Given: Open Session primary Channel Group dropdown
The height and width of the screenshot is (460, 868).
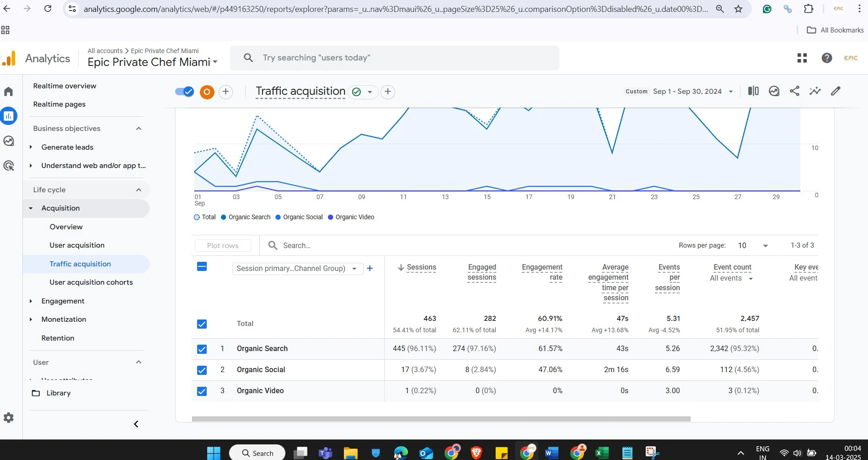Looking at the screenshot, I should 297,269.
